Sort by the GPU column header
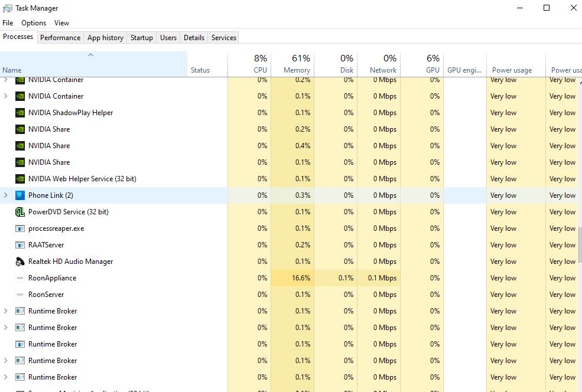582x392 pixels. point(422,64)
